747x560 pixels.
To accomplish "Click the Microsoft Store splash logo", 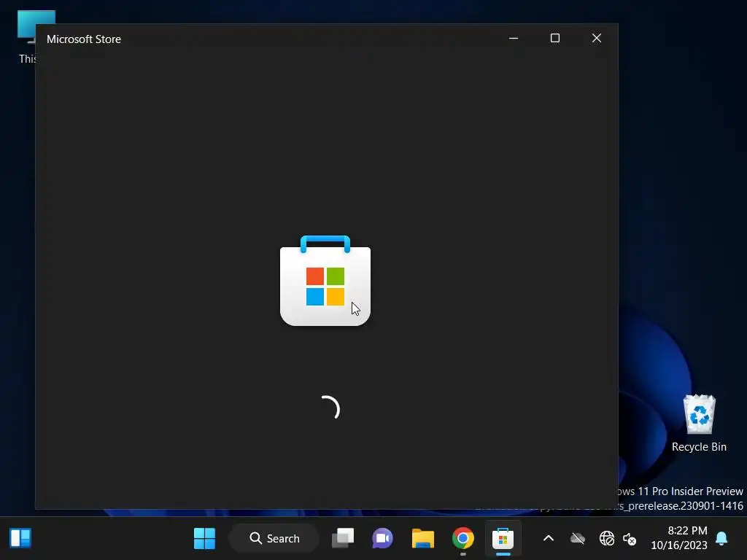I will point(325,281).
